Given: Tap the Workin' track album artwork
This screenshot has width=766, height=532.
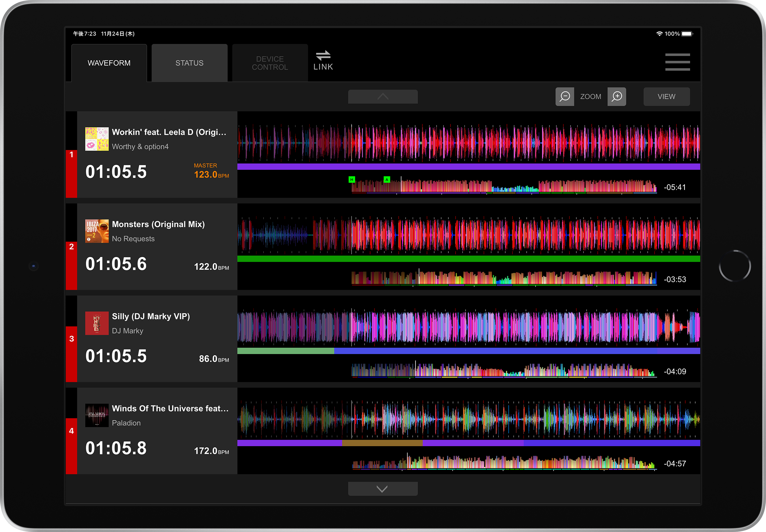Looking at the screenshot, I should pos(97,139).
